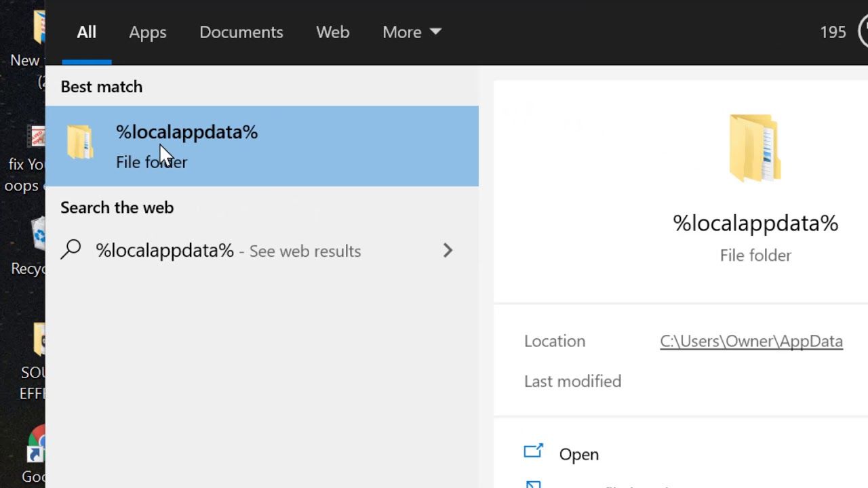Click the Open action in the preview pane
The image size is (868, 488).
(578, 454)
